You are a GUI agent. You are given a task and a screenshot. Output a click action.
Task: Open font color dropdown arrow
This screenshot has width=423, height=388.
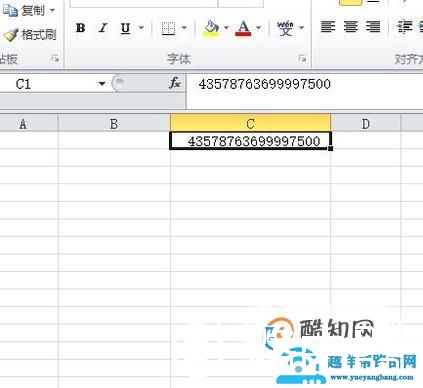[x=258, y=28]
